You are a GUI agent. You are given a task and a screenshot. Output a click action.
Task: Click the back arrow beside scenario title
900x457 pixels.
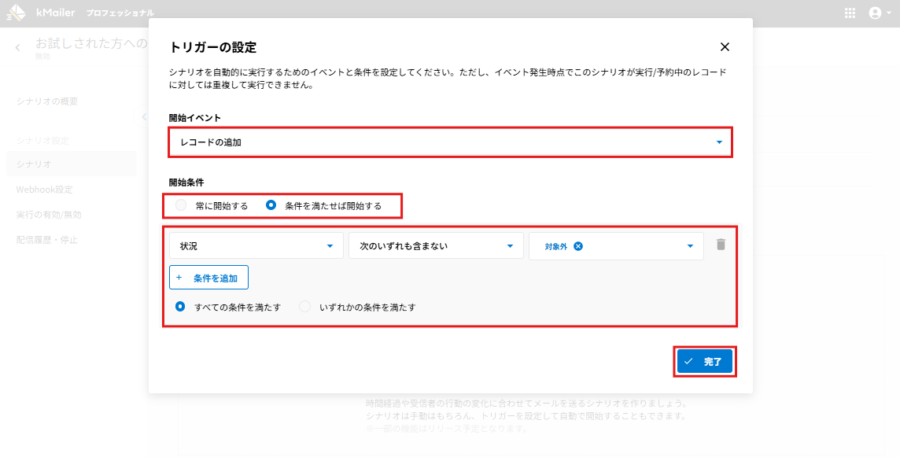click(18, 47)
